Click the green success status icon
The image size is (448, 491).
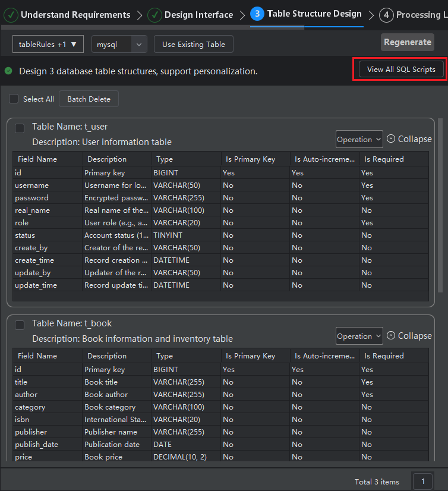(8, 71)
